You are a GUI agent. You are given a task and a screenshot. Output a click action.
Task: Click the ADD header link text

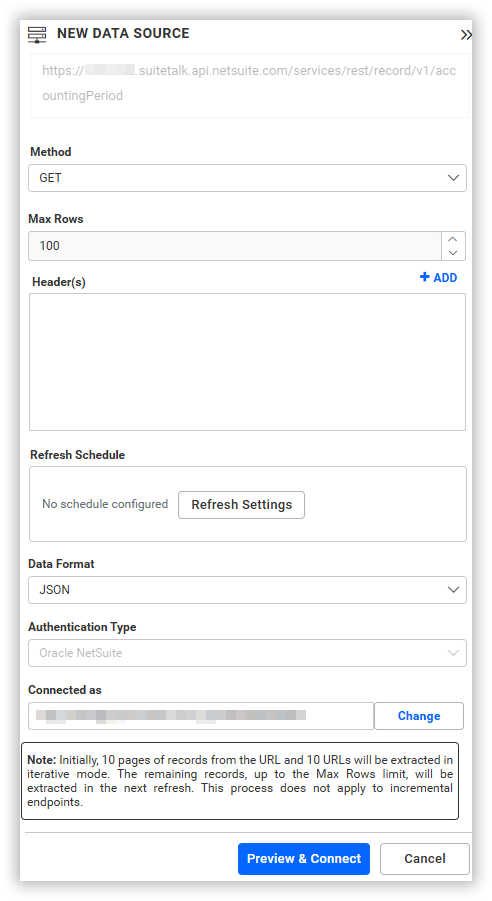445,278
